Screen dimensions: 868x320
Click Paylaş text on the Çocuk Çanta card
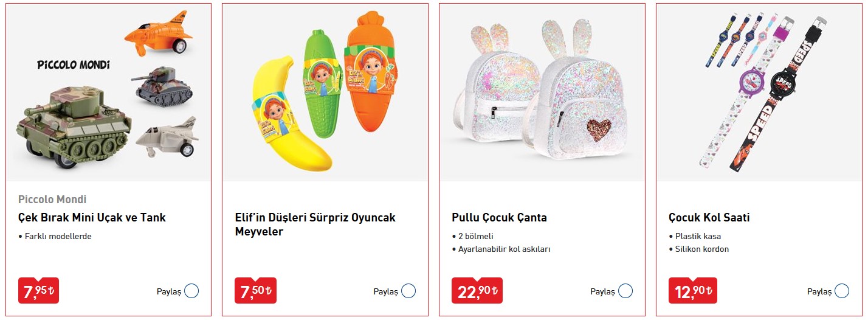(x=602, y=291)
